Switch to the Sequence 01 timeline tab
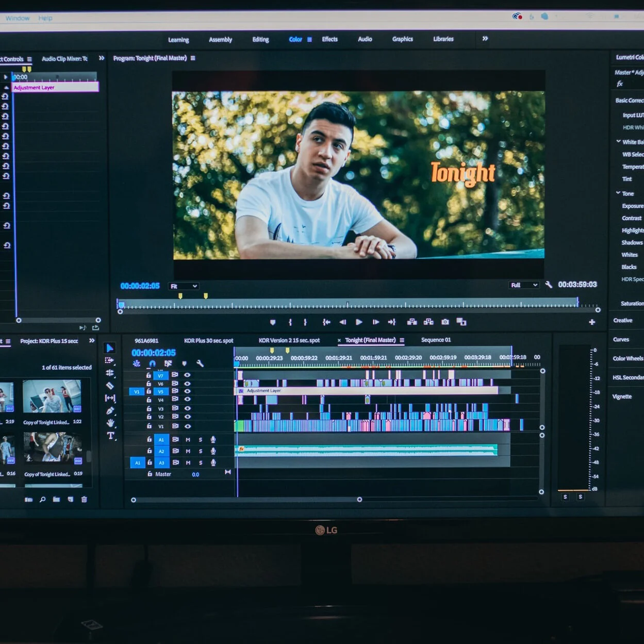The width and height of the screenshot is (644, 644). (x=436, y=340)
